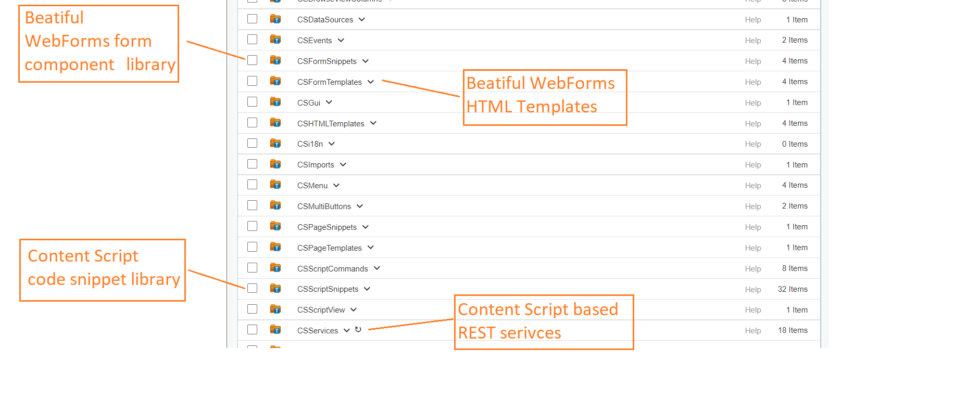The height and width of the screenshot is (414, 980).
Task: Click the 32 Items count for CSScriptSnippets
Action: (x=793, y=289)
